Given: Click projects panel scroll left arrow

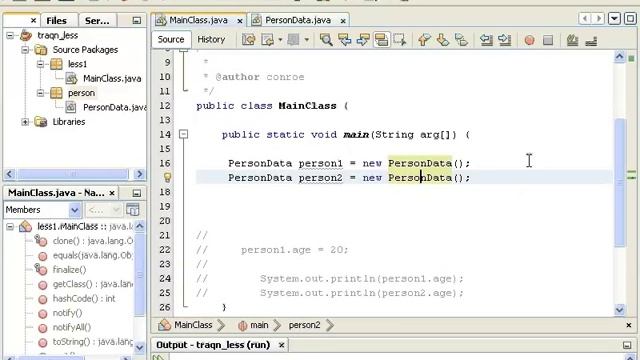Looking at the screenshot, I should point(10,174).
